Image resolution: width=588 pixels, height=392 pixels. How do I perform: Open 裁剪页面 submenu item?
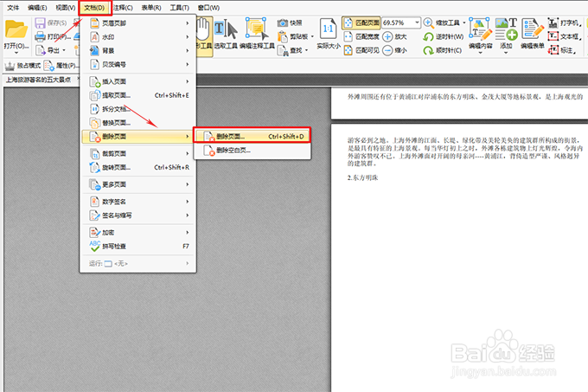(138, 153)
